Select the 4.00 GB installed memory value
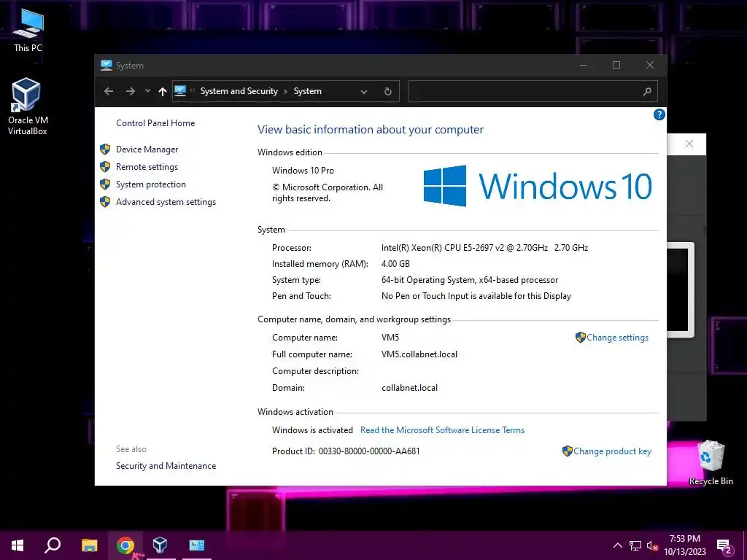 [x=395, y=264]
